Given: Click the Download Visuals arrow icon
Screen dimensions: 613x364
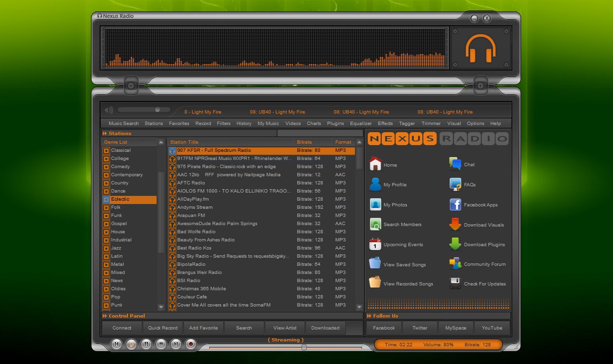Looking at the screenshot, I should click(x=455, y=225).
